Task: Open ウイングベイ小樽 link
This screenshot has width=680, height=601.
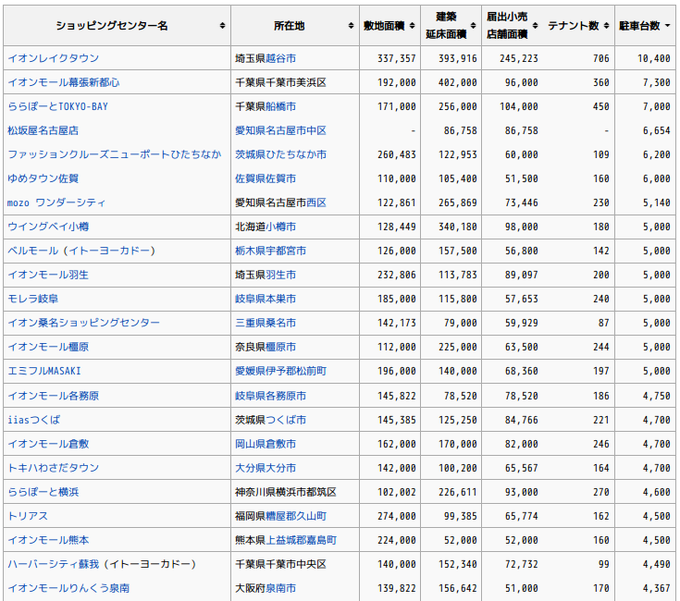Action: pos(48,227)
